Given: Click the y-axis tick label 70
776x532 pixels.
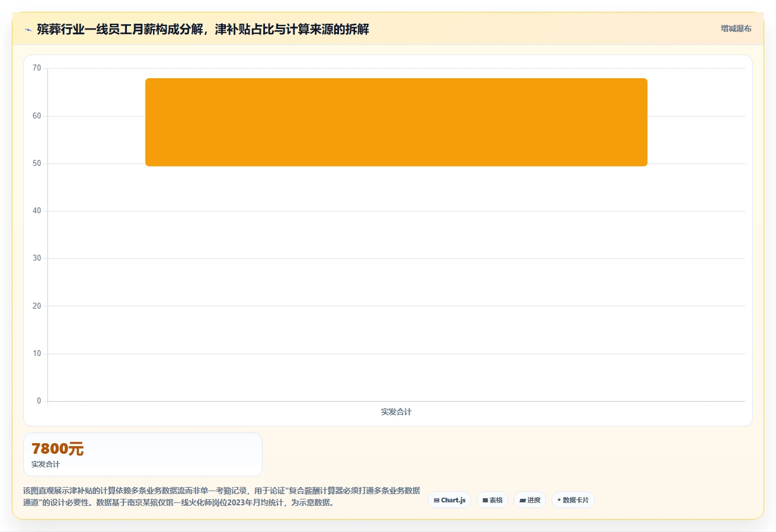Looking at the screenshot, I should [x=37, y=68].
